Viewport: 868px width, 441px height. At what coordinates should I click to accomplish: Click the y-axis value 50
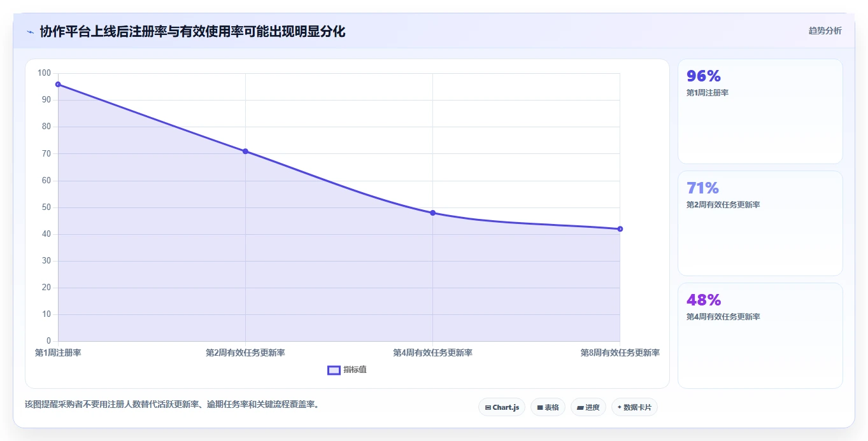click(x=46, y=207)
